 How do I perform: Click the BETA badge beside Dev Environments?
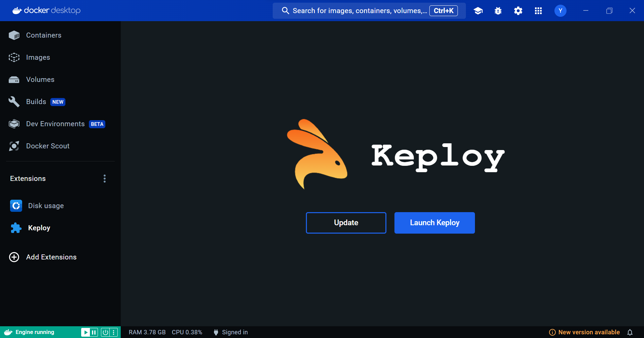tap(97, 124)
